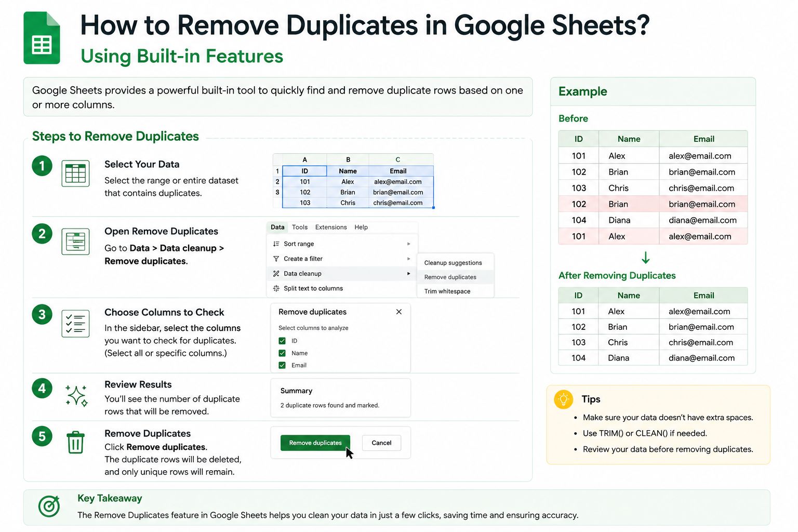
Task: Select column C header in the mini sheet
Action: pos(398,159)
